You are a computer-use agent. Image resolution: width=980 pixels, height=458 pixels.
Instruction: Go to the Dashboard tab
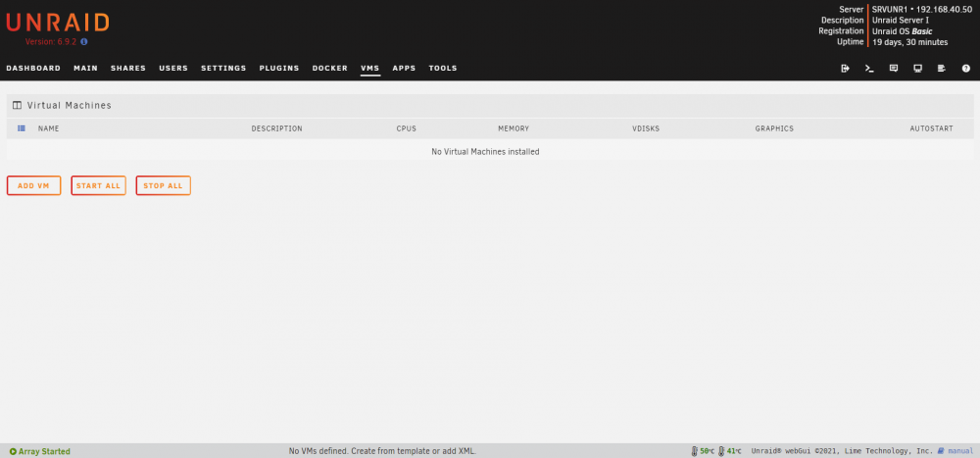point(33,69)
